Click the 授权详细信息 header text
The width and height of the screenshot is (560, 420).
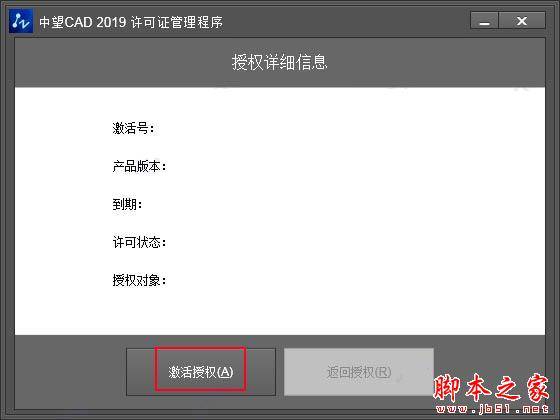(280, 62)
